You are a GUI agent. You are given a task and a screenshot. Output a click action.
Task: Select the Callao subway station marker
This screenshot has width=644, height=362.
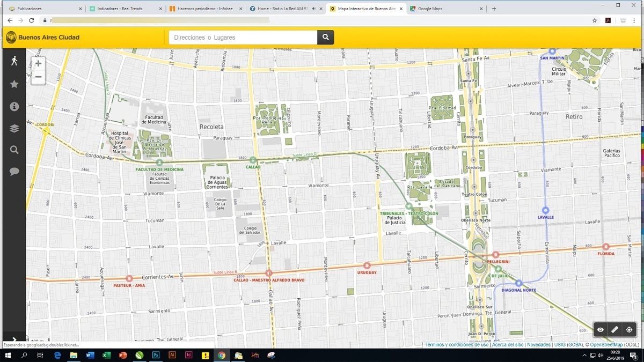(x=253, y=160)
